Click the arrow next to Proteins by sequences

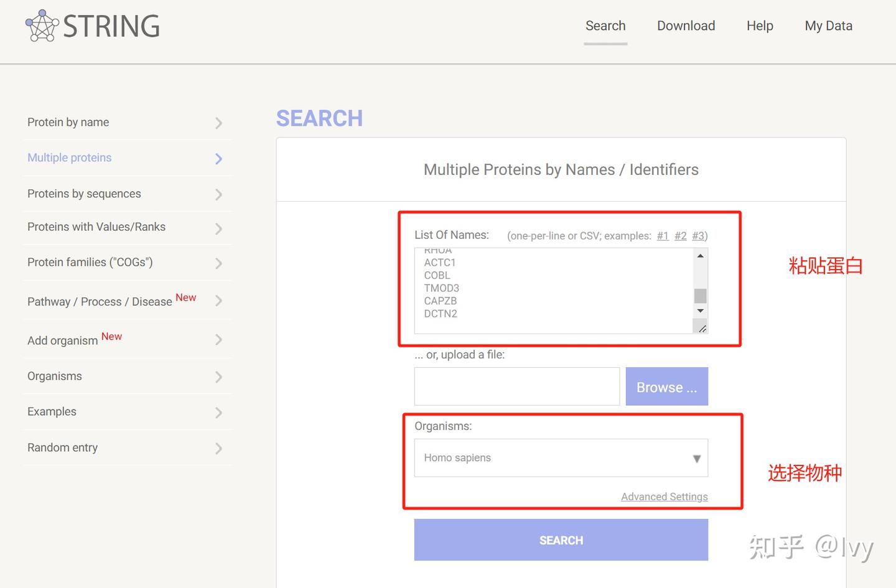(218, 195)
